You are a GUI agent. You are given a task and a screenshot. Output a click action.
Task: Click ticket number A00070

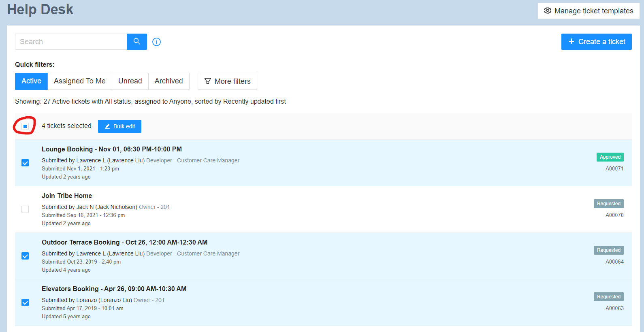[x=614, y=215]
